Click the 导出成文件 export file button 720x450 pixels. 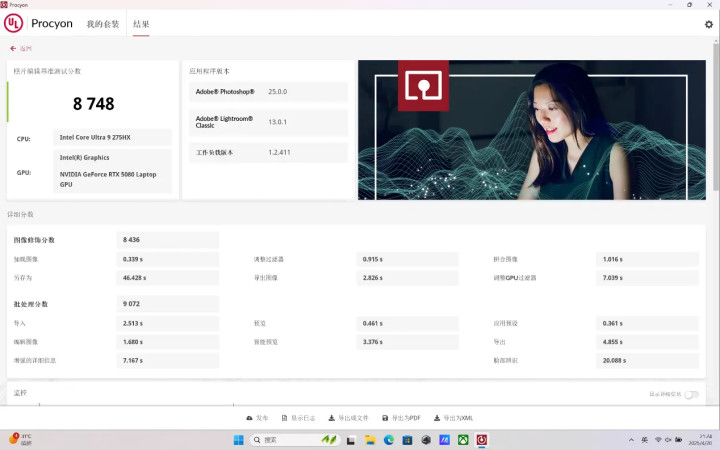[349, 418]
